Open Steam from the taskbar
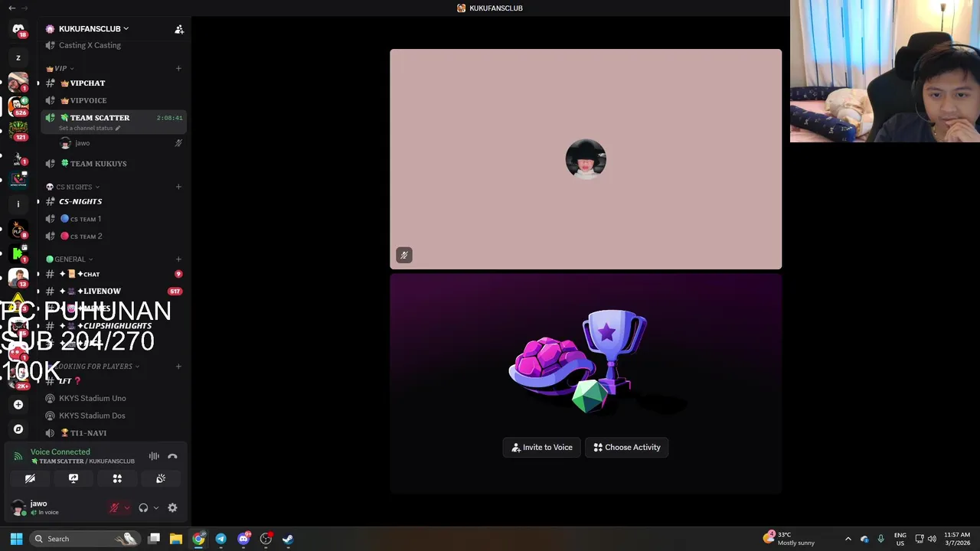The image size is (980, 551). click(x=288, y=539)
